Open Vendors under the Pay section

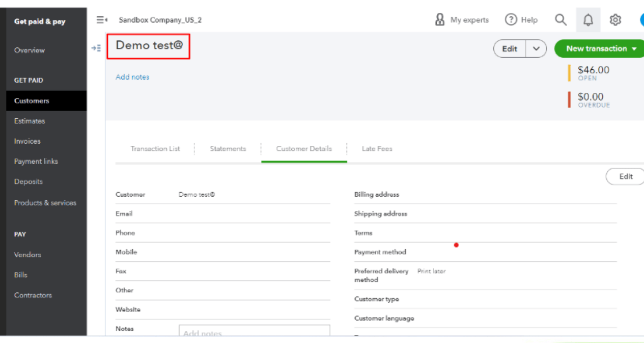pyautogui.click(x=27, y=255)
